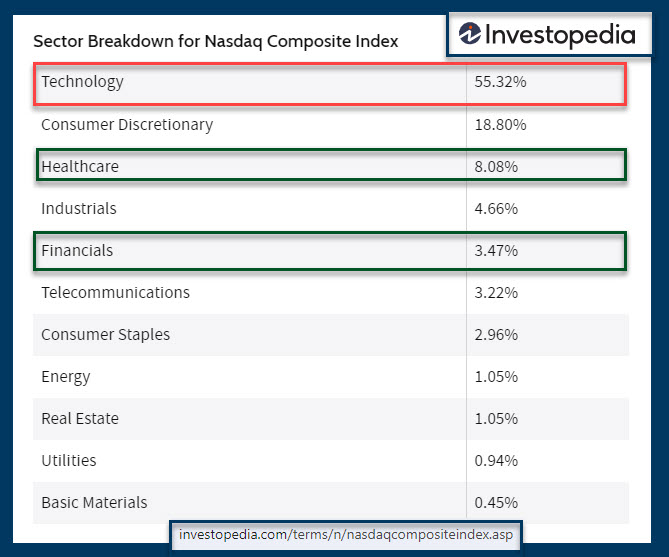Click the 8.08% Healthcare value
The image size is (669, 557).
click(496, 167)
